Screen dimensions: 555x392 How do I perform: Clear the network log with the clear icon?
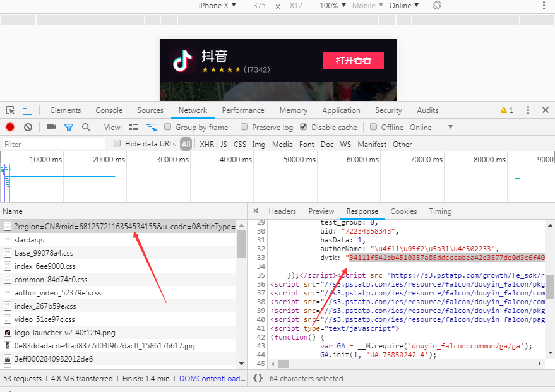click(x=28, y=127)
